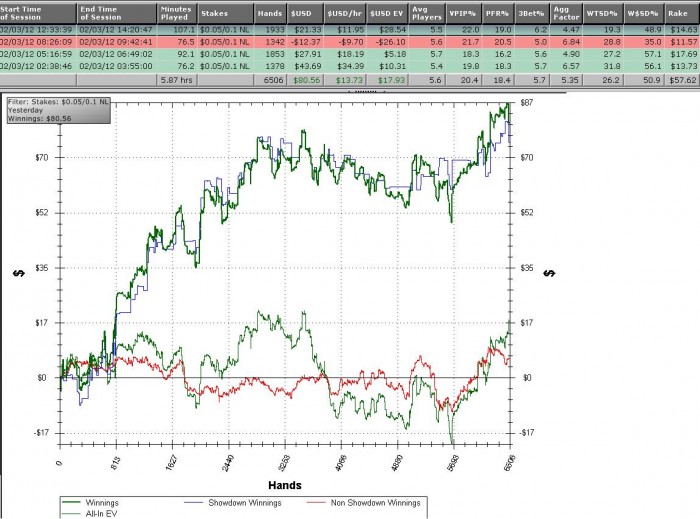Viewport: 700px width, 519px height.
Task: Sort by End Time of Session column
Action: (117, 13)
